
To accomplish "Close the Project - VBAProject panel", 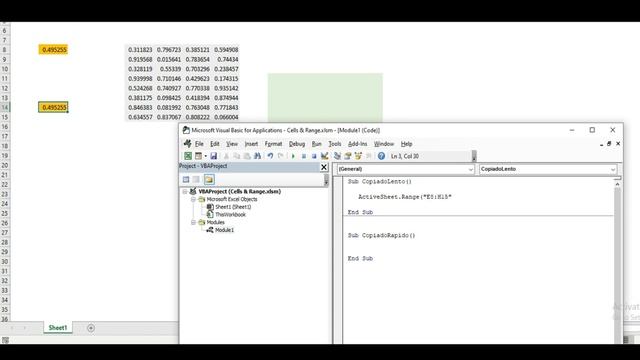I will coord(324,167).
